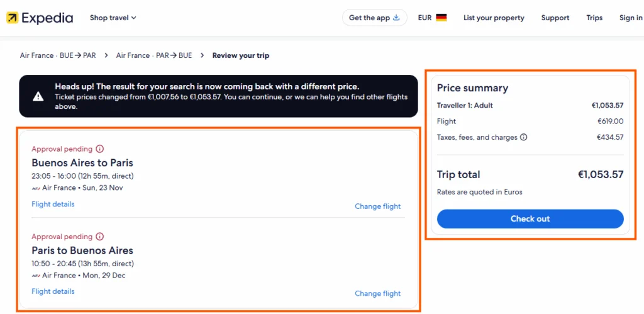Open the Trips menu item
The width and height of the screenshot is (644, 314).
point(594,18)
